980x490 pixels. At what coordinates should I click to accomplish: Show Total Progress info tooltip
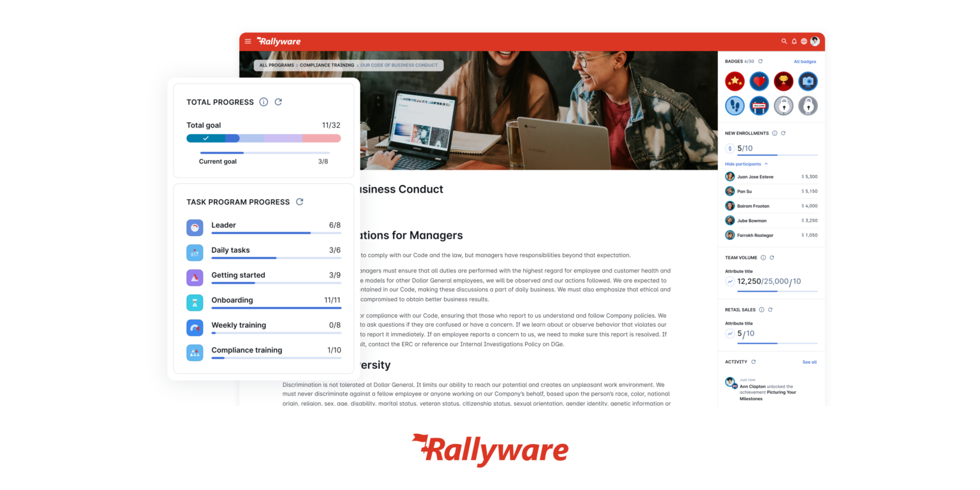click(x=264, y=102)
